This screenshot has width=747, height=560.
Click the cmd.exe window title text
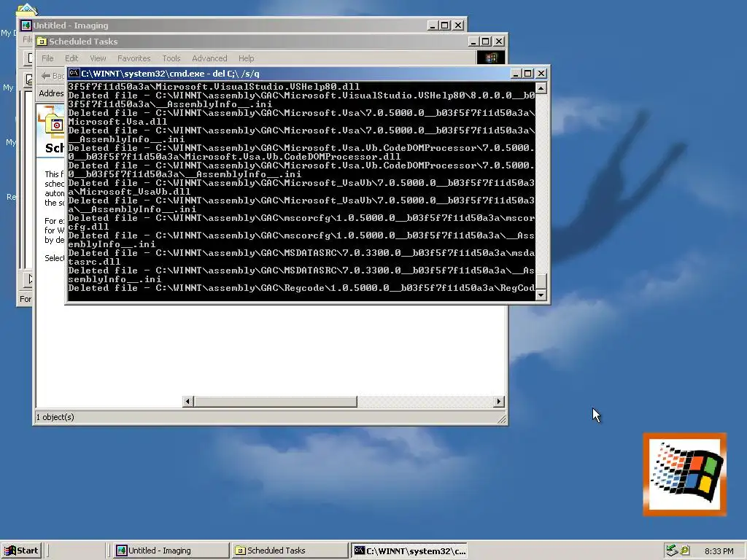click(x=171, y=74)
